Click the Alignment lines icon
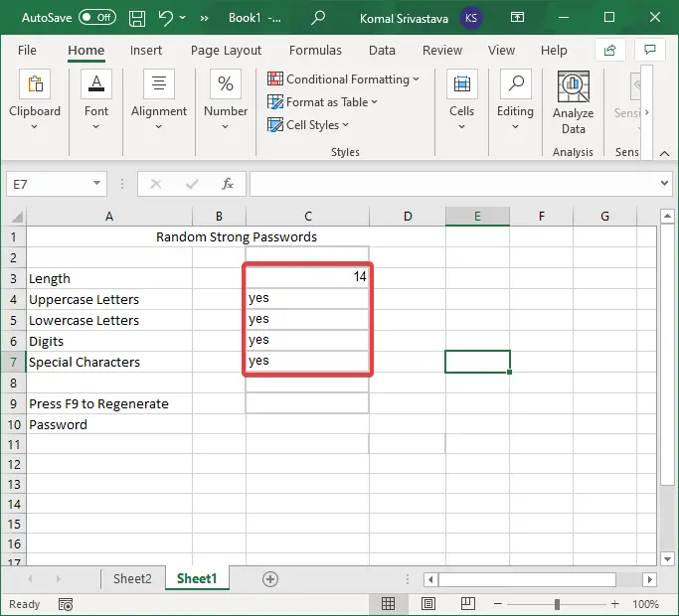 pos(159,83)
